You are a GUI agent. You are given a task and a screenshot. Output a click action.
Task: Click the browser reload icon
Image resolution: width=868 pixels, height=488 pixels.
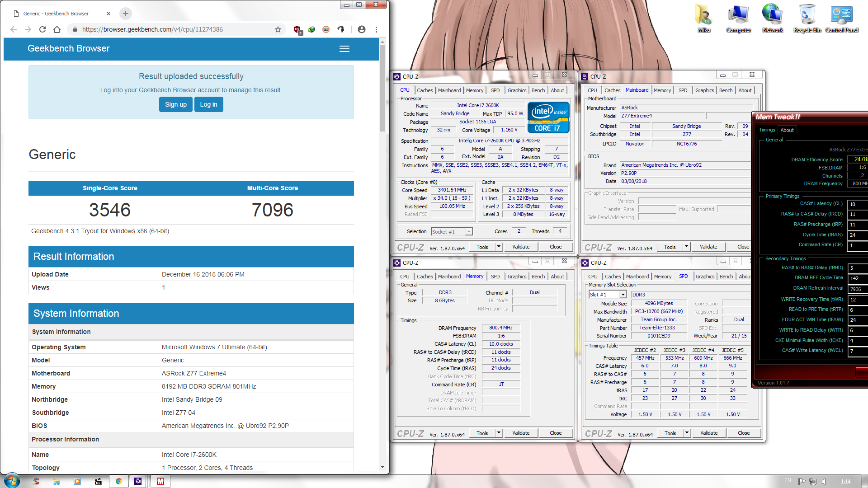[x=42, y=29]
